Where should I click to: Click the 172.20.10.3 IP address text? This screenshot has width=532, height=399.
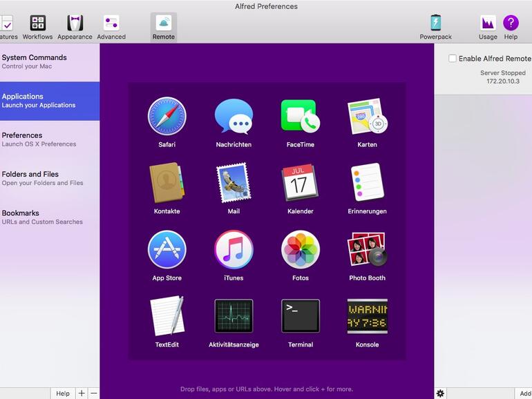pos(503,81)
